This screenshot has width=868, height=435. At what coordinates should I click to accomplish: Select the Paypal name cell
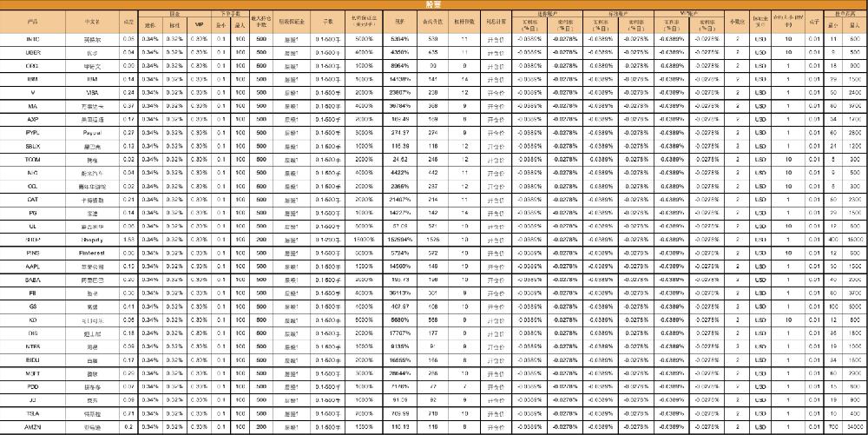pyautogui.click(x=93, y=132)
